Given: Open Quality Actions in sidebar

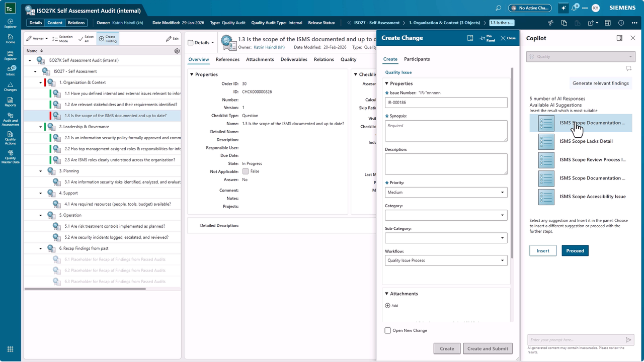Looking at the screenshot, I should [10, 138].
